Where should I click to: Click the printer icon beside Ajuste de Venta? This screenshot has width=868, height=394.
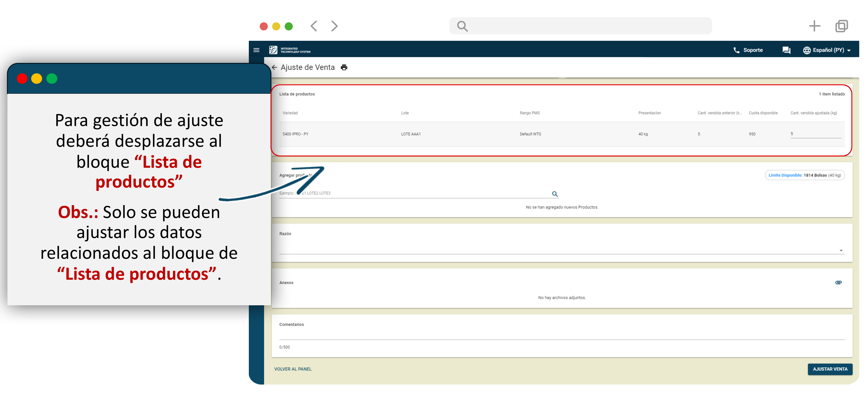click(344, 67)
